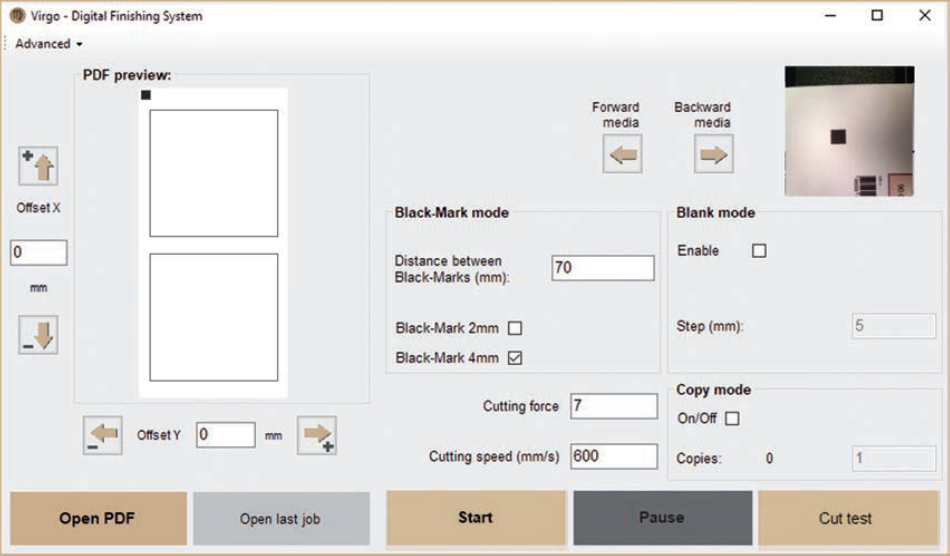The width and height of the screenshot is (950, 556).
Task: Click the Offset Y decrease left-arrow icon
Action: point(102,435)
